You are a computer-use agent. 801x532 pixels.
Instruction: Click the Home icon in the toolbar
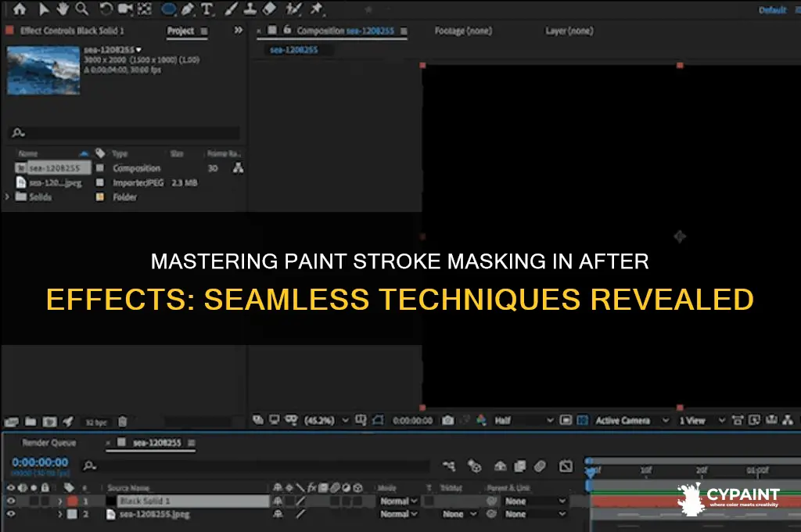(20, 9)
